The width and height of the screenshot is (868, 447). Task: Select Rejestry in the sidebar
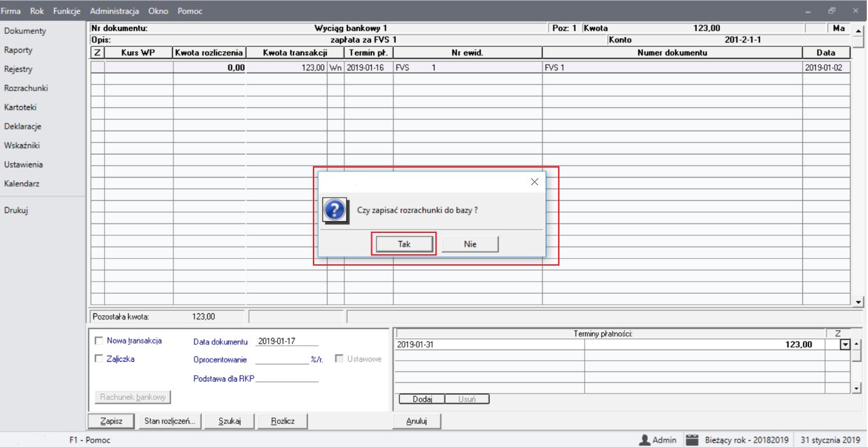(18, 69)
